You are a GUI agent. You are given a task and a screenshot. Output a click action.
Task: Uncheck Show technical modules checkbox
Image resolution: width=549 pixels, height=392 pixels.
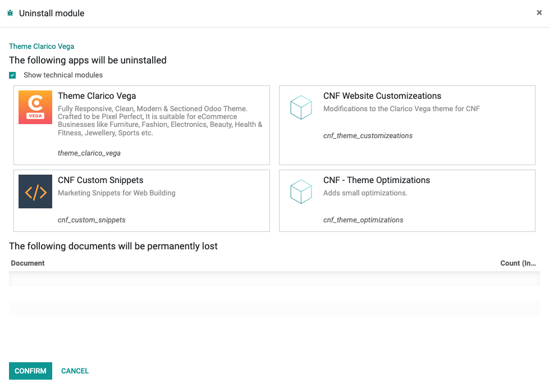pyautogui.click(x=12, y=75)
